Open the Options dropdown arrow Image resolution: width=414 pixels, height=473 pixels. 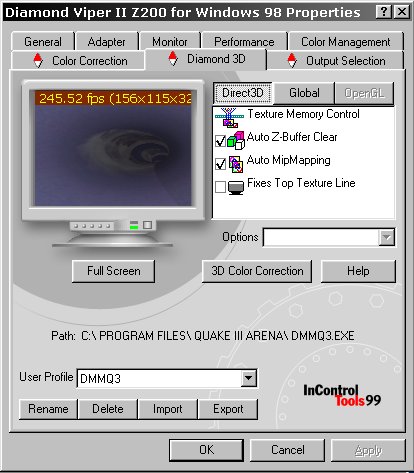click(x=386, y=238)
